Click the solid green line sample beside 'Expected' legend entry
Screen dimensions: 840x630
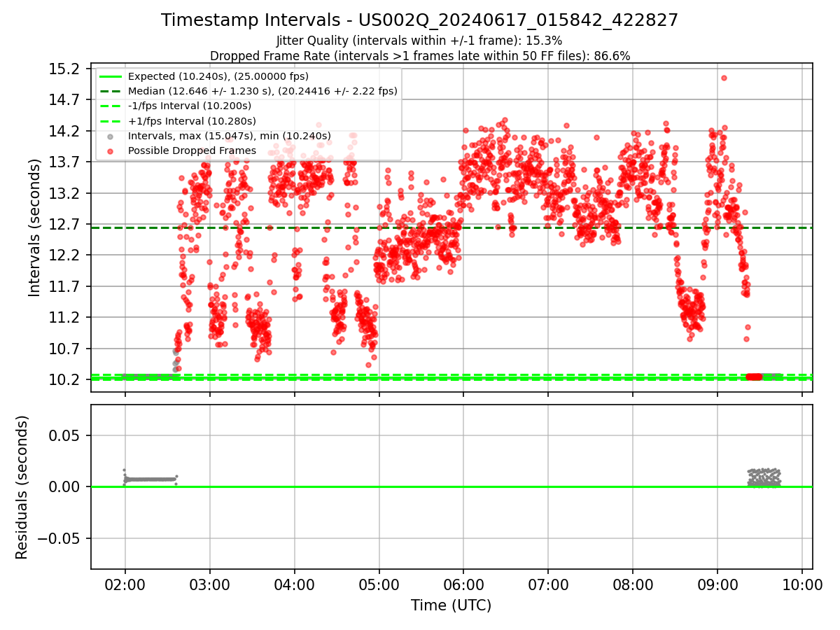click(111, 76)
